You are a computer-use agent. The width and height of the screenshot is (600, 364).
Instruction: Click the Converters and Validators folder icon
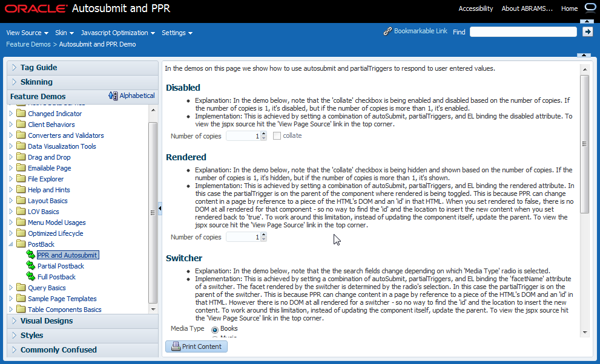point(21,135)
